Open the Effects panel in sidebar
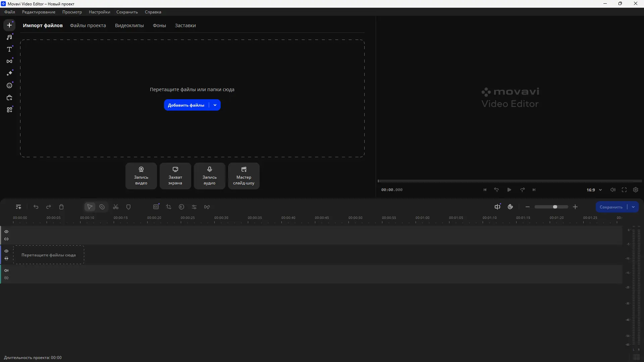 pyautogui.click(x=9, y=73)
